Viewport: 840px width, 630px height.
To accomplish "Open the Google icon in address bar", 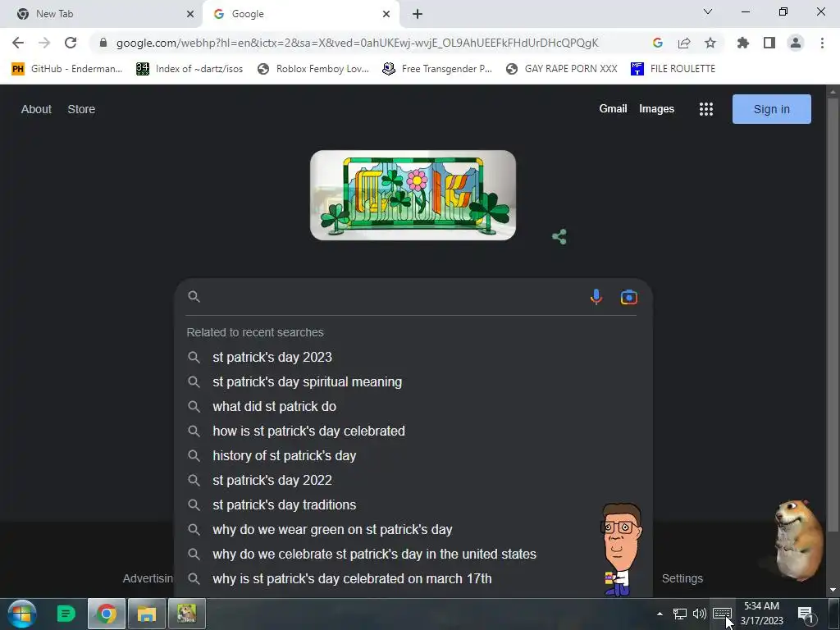I will tap(658, 43).
